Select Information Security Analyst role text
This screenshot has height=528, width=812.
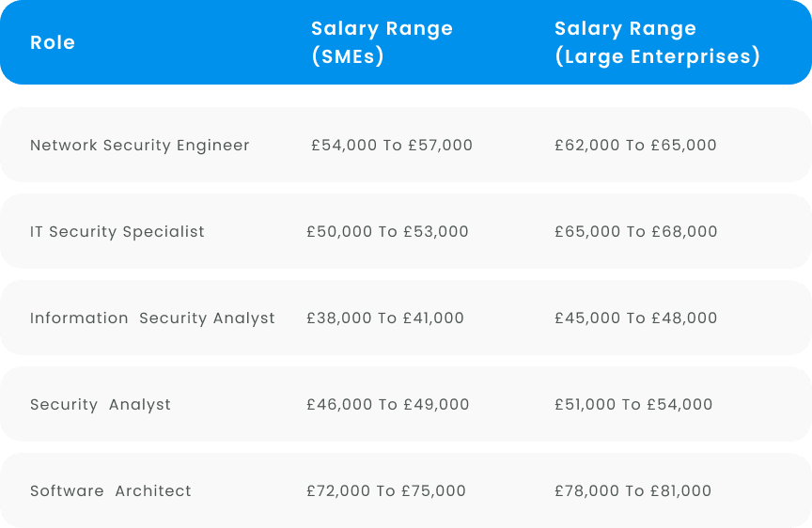point(152,318)
